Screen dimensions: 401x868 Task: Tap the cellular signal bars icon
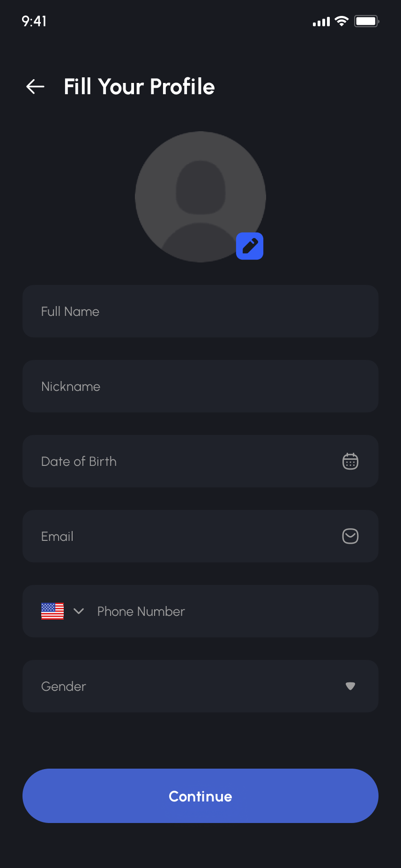(321, 22)
